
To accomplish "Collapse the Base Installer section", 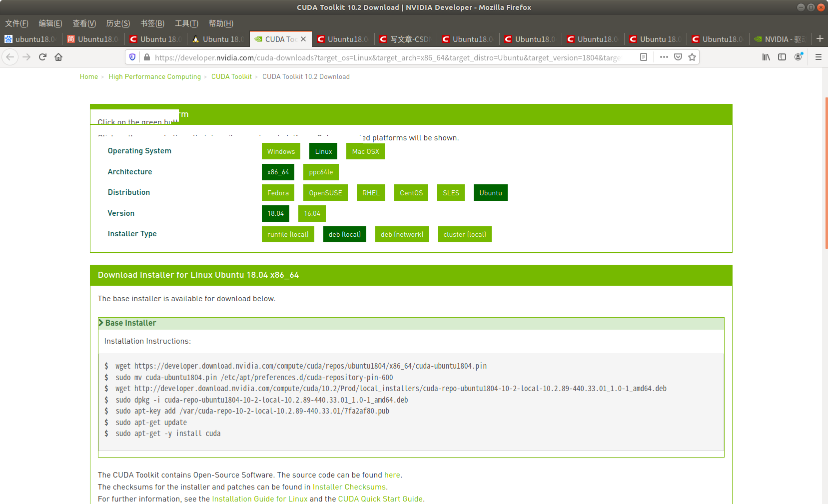I will [x=411, y=323].
